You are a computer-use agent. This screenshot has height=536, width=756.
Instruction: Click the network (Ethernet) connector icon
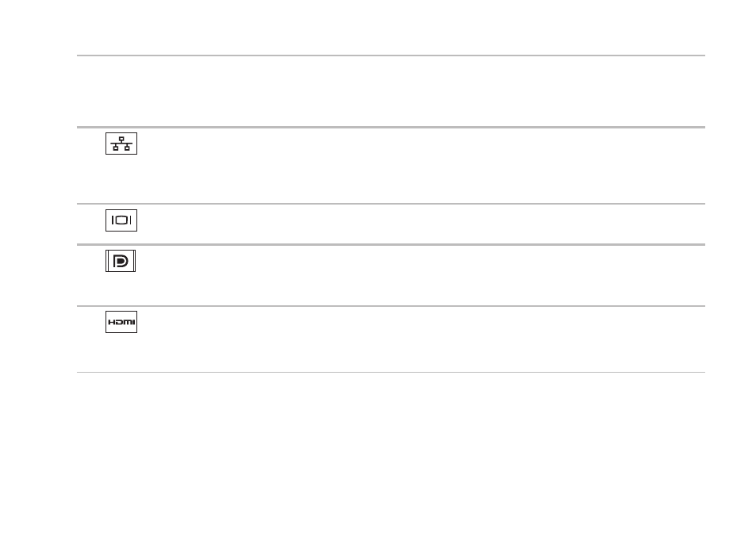(x=121, y=144)
